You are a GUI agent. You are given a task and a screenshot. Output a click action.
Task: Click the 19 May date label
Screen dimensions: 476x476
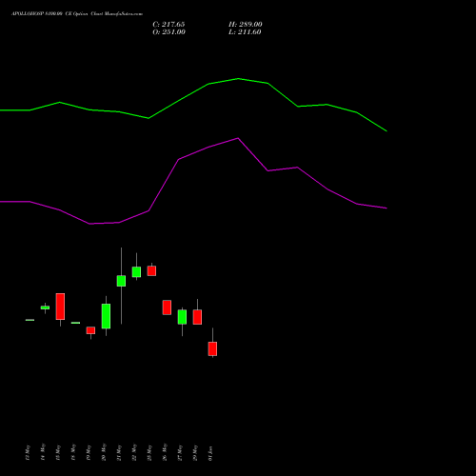89,452
